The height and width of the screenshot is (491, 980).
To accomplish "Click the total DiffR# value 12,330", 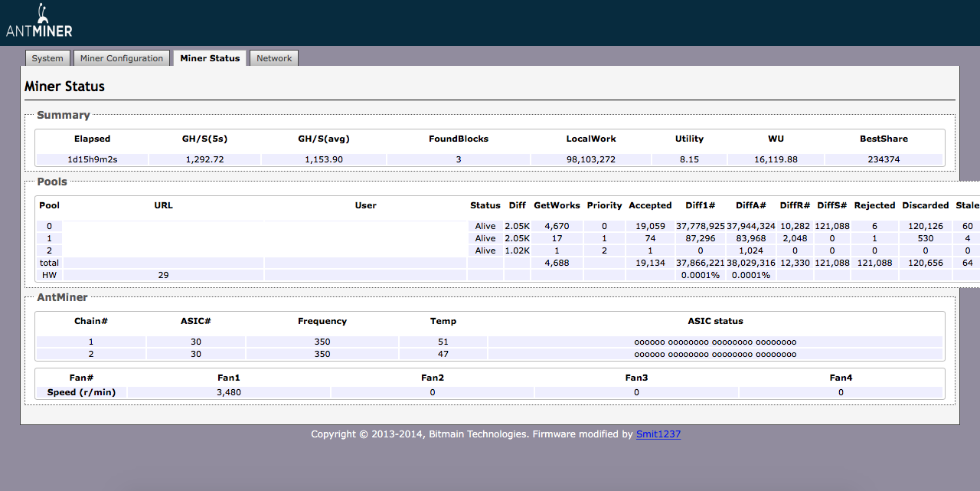I will (795, 263).
